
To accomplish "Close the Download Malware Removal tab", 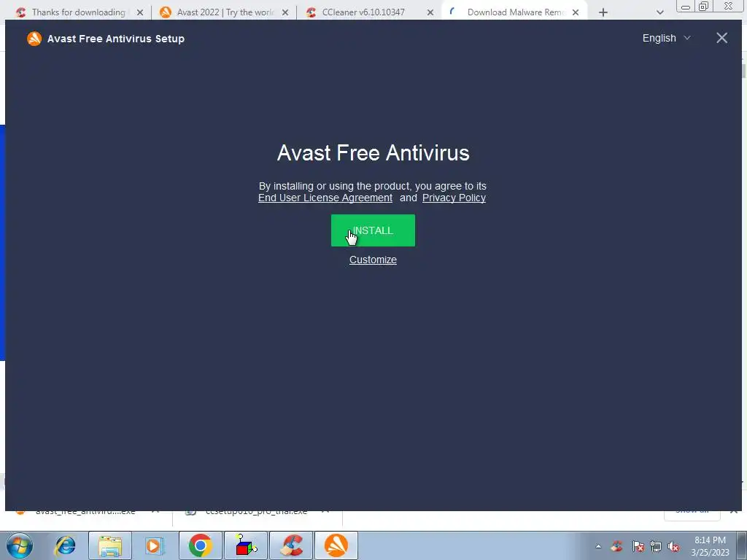I will [x=576, y=12].
